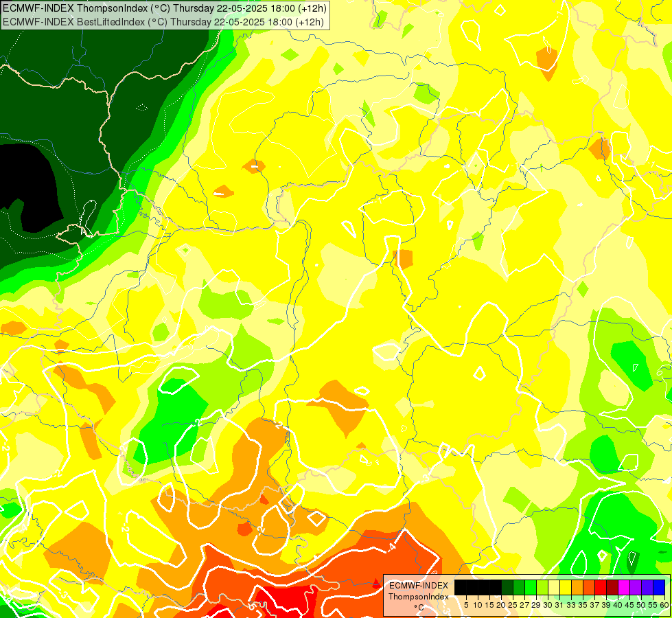Click the legend tick value 60
Screen dimensions: 672x618
pyautogui.click(x=664, y=605)
